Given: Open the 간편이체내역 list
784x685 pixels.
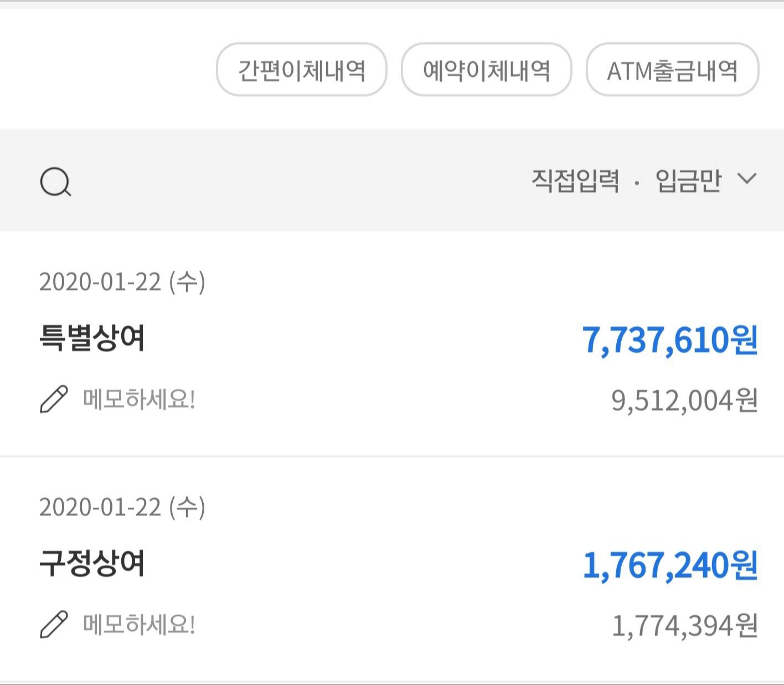Looking at the screenshot, I should 301,70.
